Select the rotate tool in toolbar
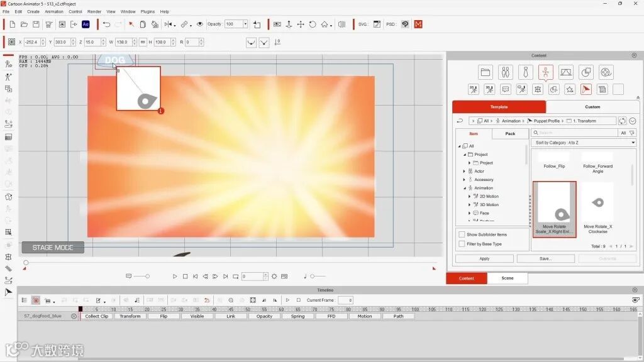This screenshot has width=644, height=362. pos(313,25)
